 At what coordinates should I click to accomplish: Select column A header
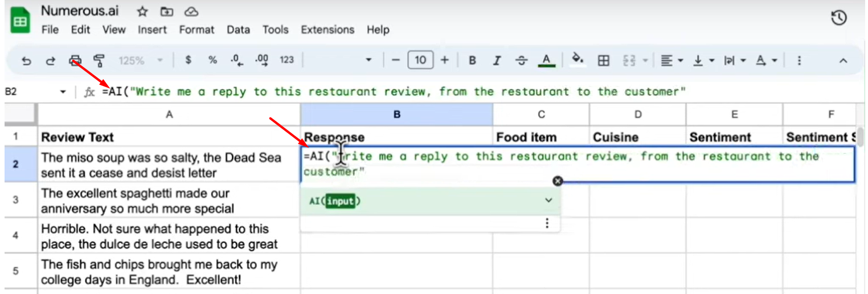pos(169,115)
